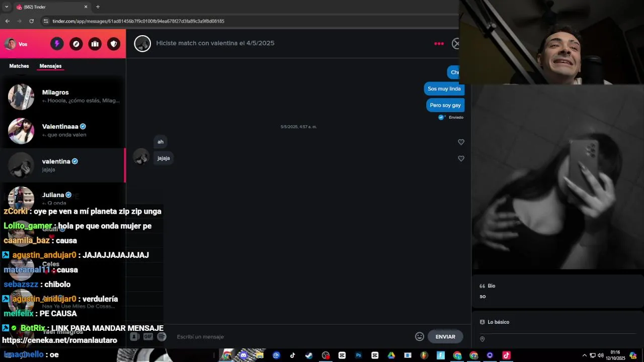Open the Boost lightning bolt icon
This screenshot has width=644, height=362.
57,44
